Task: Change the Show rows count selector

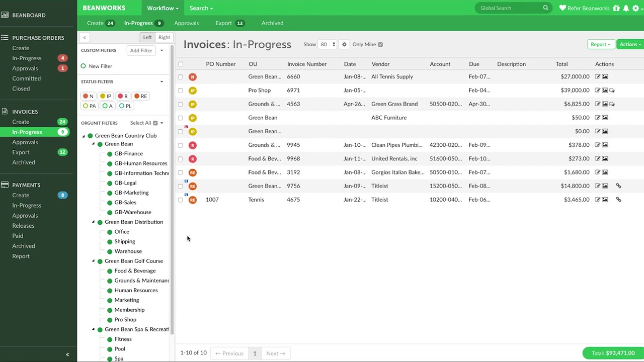Action: coord(327,44)
